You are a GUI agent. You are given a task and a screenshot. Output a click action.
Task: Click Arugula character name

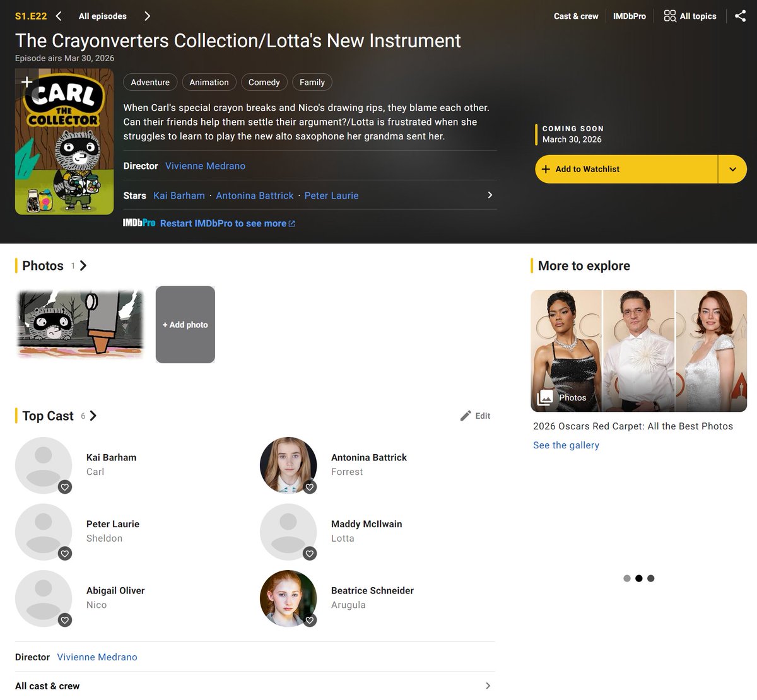coord(348,605)
